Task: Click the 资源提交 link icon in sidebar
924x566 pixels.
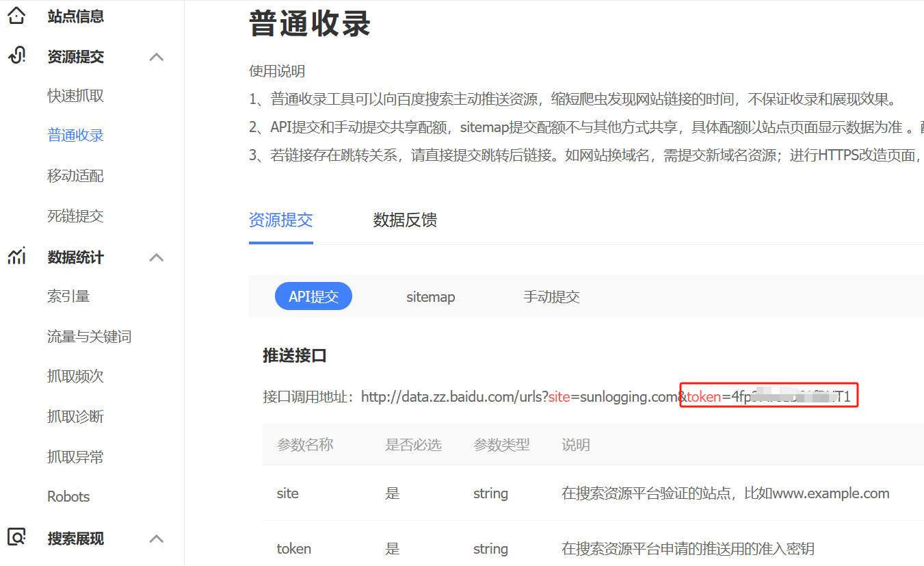Action: click(x=16, y=55)
